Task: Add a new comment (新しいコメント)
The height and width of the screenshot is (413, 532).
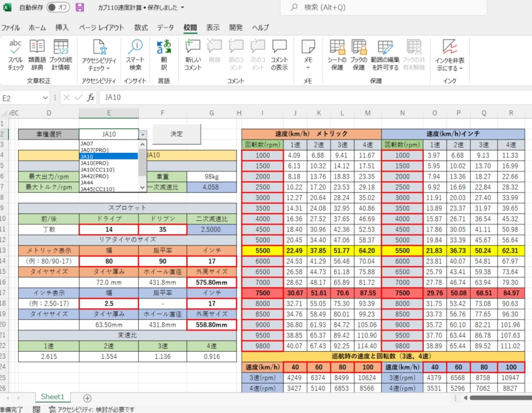Action: (x=193, y=55)
